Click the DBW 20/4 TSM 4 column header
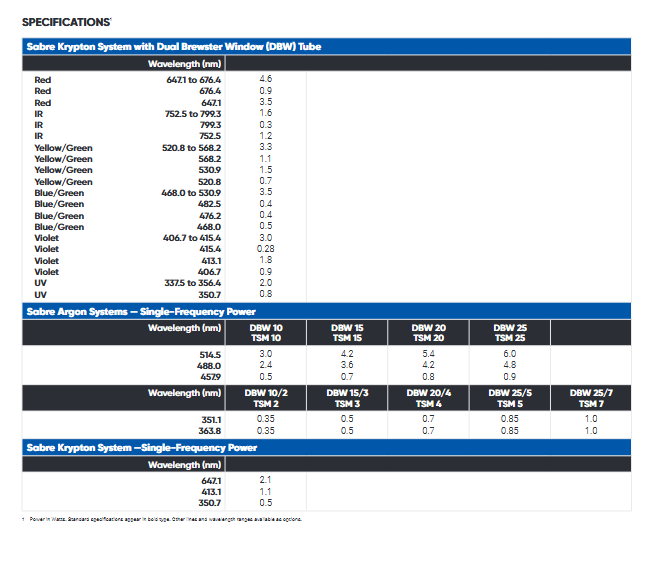Viewport: 647px width, 566px height. click(428, 398)
